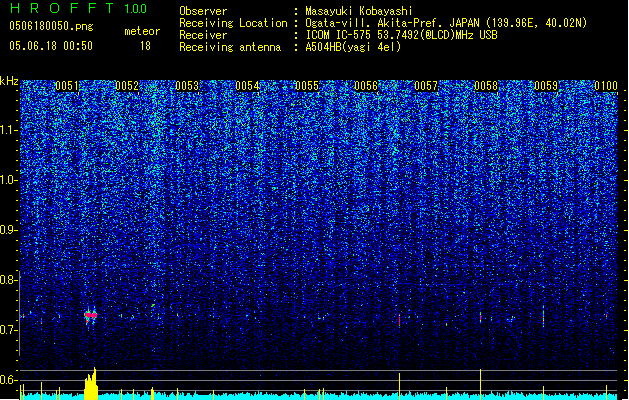The image size is (629, 400).
Task: Click the 'Receiving antenna' field label
Action: pos(230,47)
